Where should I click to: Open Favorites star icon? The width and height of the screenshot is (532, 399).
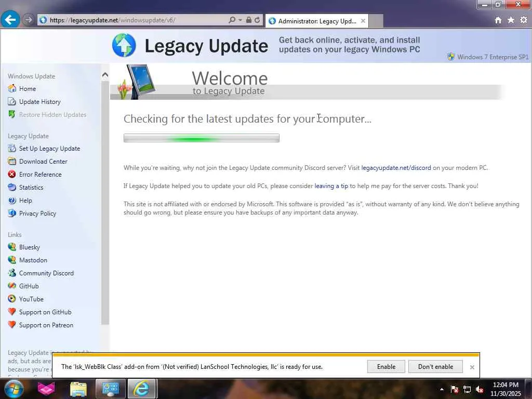pyautogui.click(x=511, y=20)
